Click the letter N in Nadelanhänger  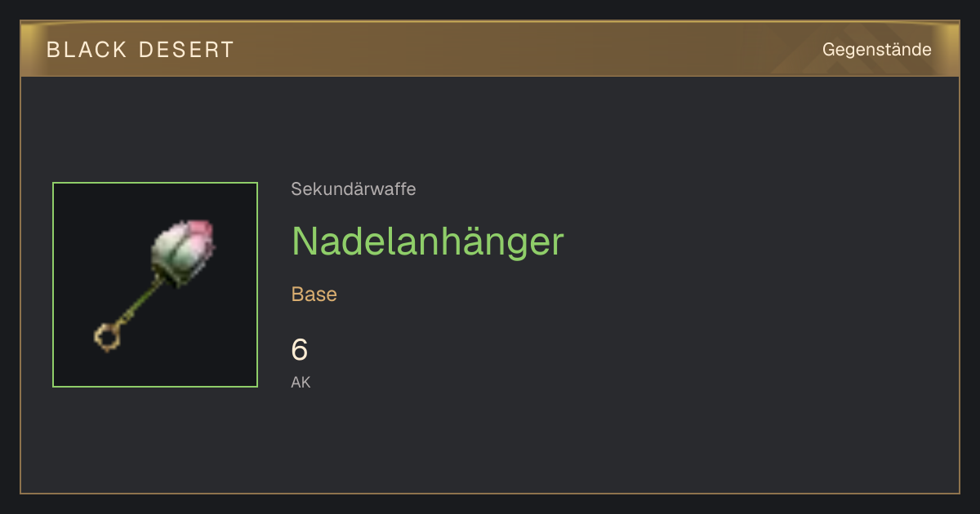[305, 241]
